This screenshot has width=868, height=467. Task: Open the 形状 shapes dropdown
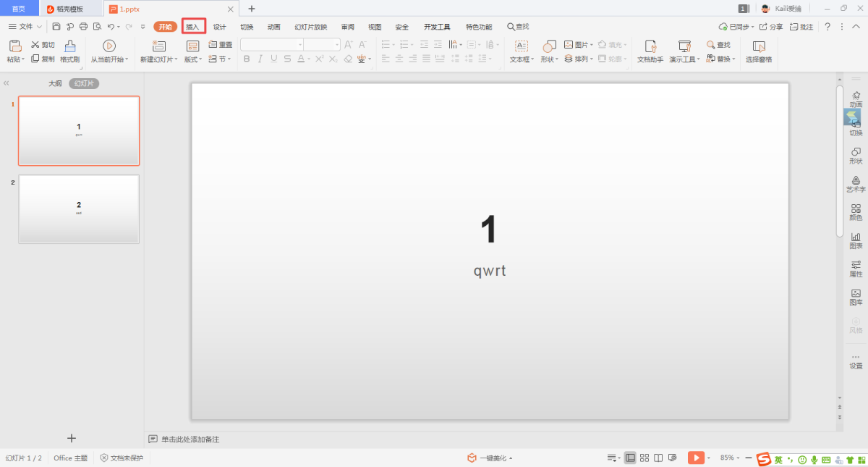coord(549,59)
